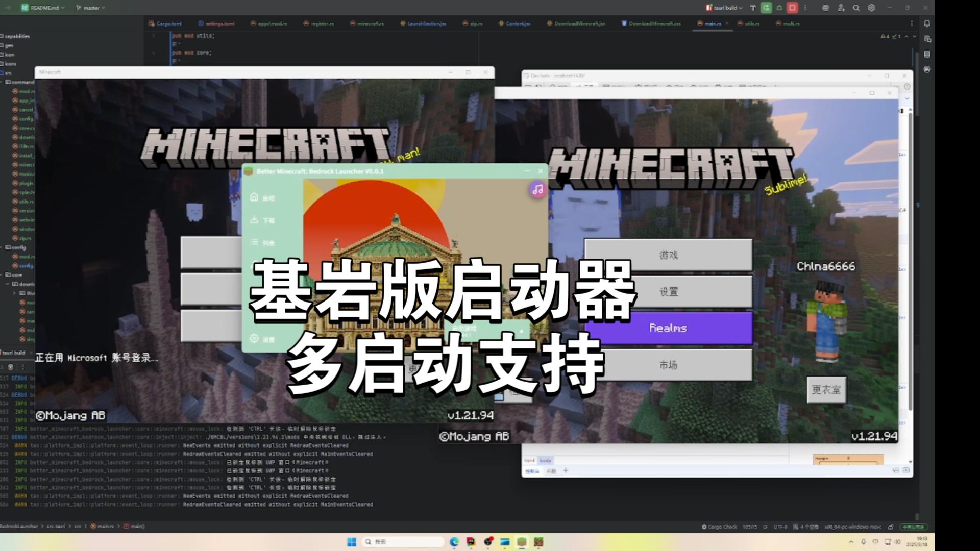The height and width of the screenshot is (551, 980).
Task: Click the Cargo Check status bar widget
Action: 719,527
